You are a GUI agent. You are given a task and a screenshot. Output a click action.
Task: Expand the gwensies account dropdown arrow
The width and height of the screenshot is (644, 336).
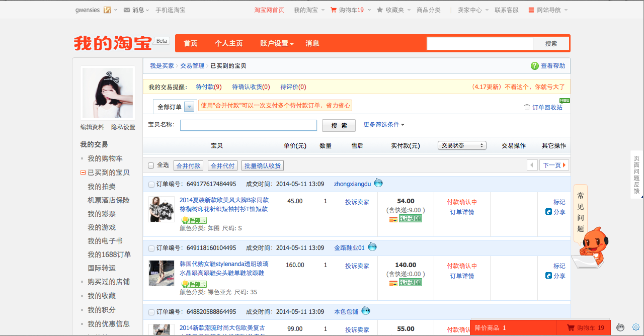pos(116,10)
